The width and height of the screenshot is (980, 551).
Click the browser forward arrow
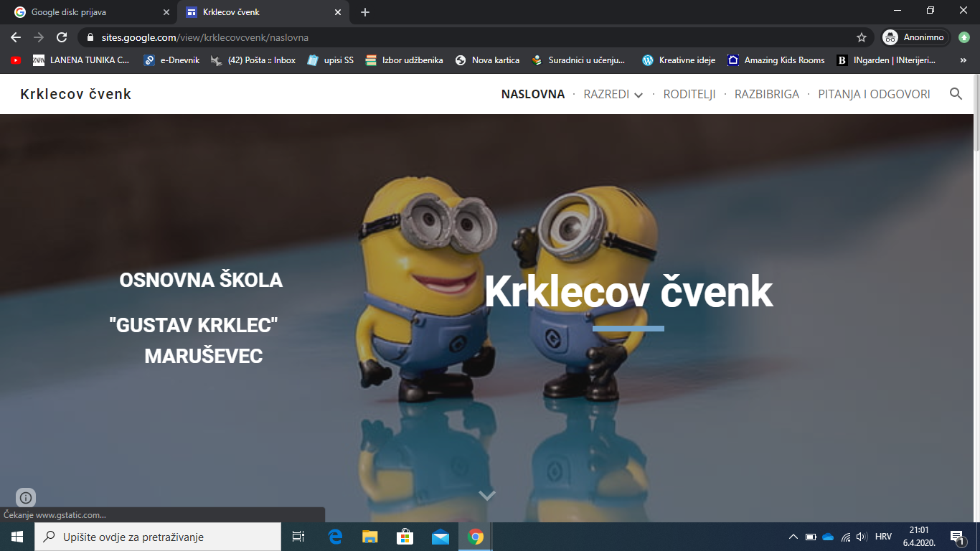click(39, 37)
